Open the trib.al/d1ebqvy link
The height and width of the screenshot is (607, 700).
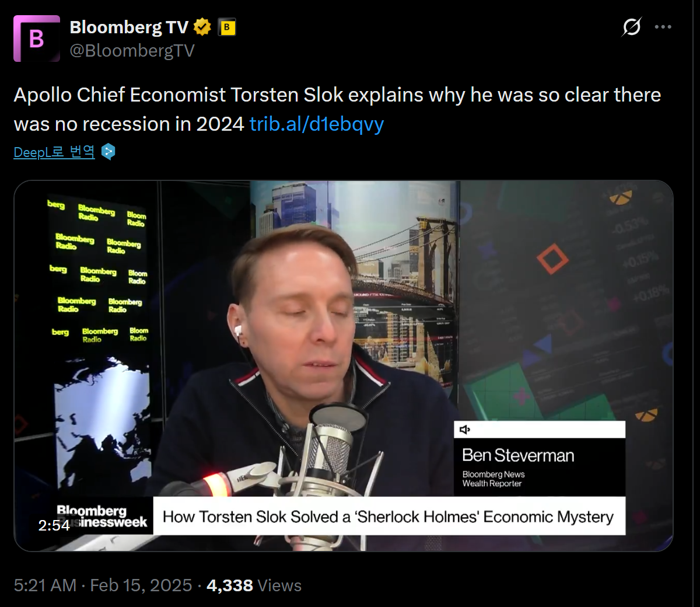(x=317, y=124)
